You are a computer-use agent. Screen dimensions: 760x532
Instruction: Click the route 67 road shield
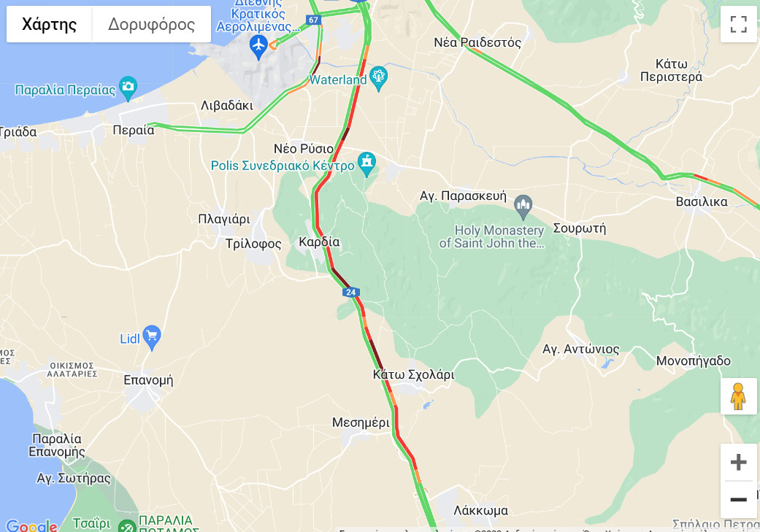point(314,20)
